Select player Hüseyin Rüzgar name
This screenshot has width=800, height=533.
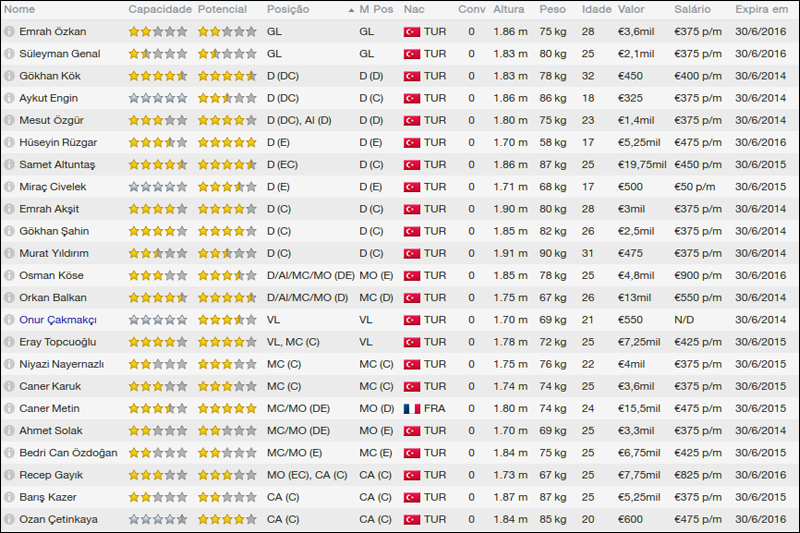point(58,143)
